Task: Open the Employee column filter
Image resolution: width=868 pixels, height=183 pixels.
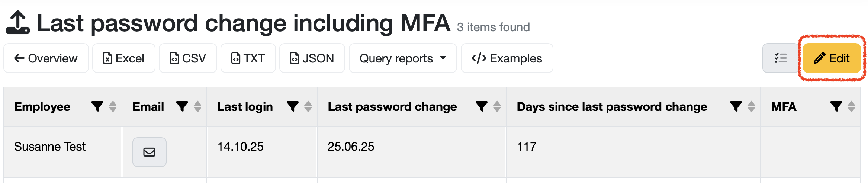Action: pyautogui.click(x=97, y=107)
